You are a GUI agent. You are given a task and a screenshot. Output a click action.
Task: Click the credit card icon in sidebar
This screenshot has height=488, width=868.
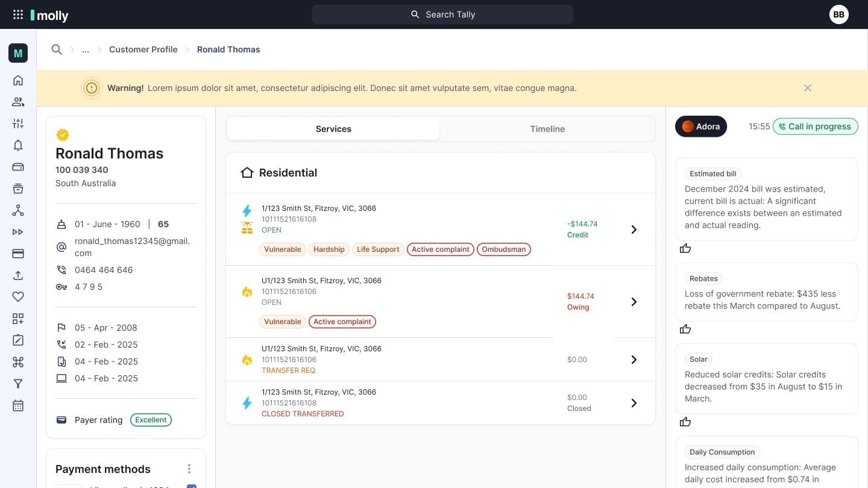click(x=18, y=254)
